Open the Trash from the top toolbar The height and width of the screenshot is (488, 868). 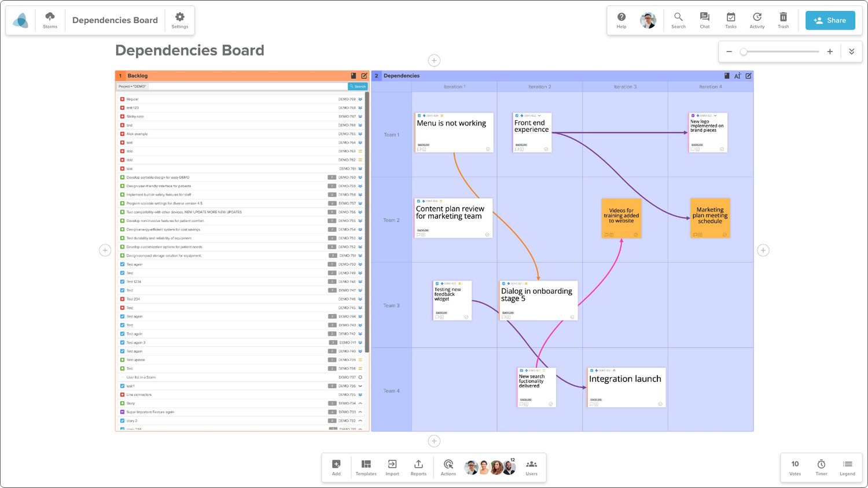coord(783,20)
